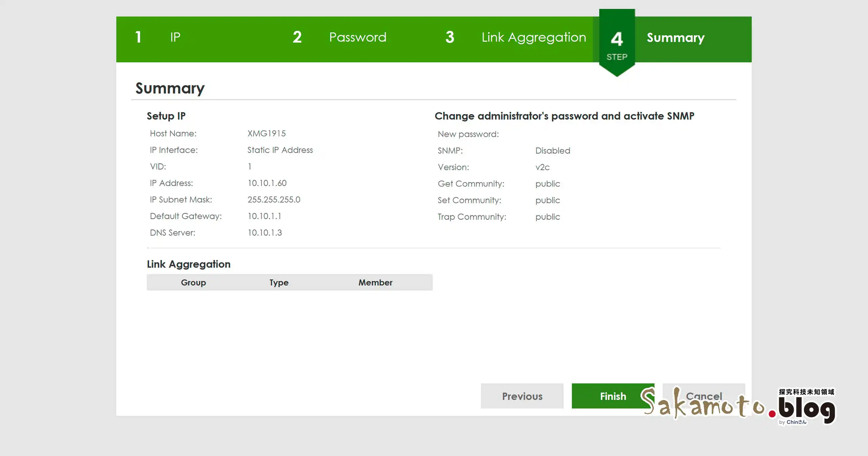Click the Host Name value XMG1915

coord(267,133)
